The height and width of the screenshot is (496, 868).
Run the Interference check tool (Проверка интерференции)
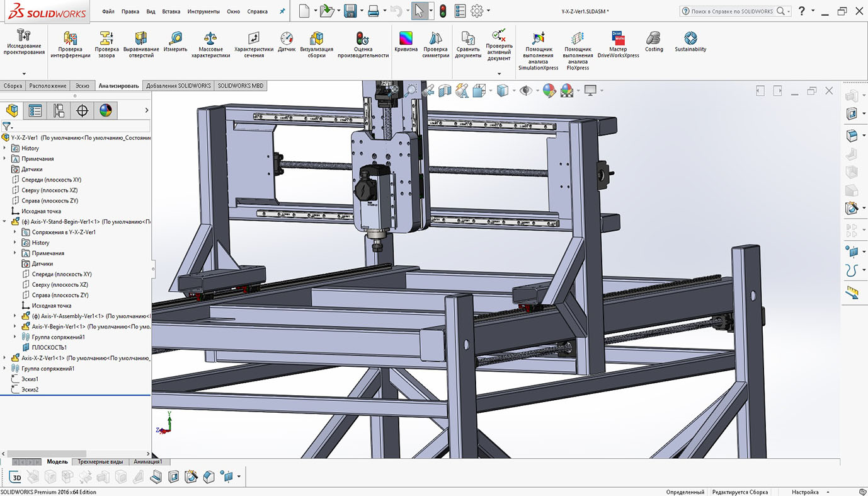[x=70, y=44]
